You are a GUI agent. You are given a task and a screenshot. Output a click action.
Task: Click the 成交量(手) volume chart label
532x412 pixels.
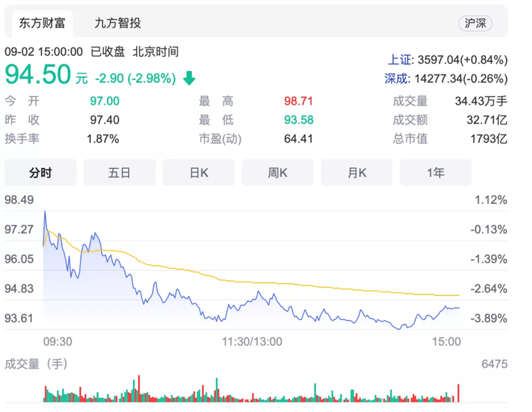click(36, 364)
